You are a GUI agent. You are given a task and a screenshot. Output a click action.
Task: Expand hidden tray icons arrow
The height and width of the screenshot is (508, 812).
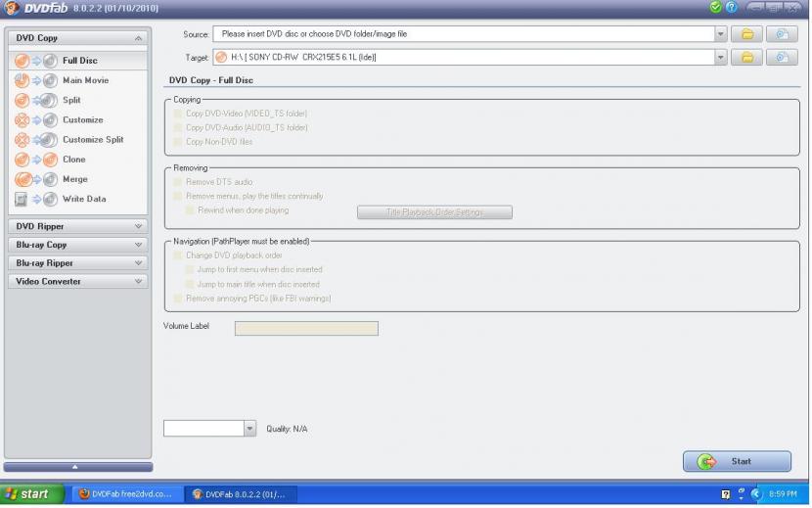(757, 495)
